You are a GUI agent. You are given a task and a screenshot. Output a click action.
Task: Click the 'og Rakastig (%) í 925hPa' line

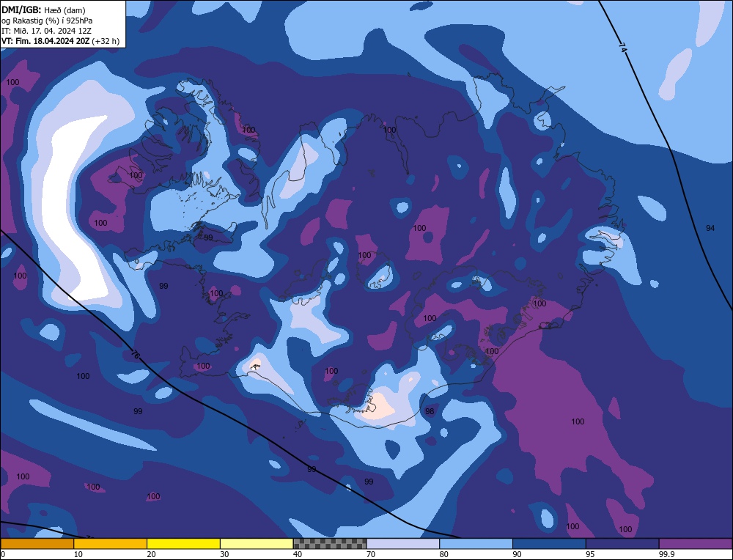coord(47,21)
